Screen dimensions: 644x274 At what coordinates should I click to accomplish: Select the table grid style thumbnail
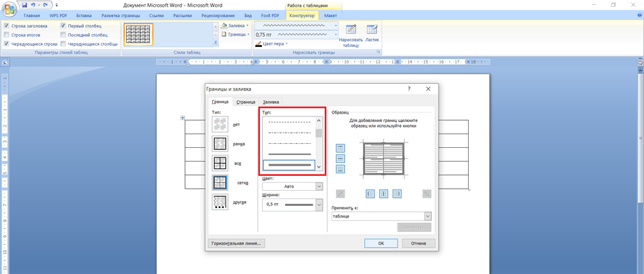138,35
